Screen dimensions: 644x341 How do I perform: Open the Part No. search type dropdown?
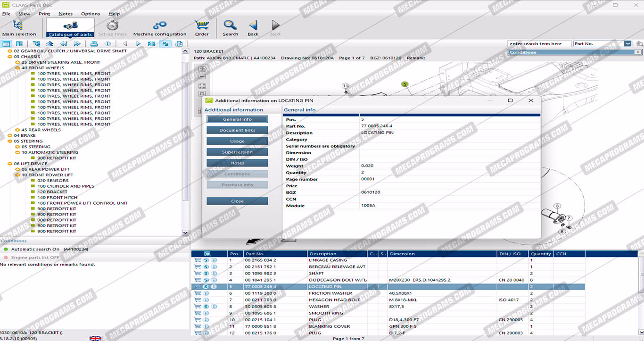click(627, 44)
